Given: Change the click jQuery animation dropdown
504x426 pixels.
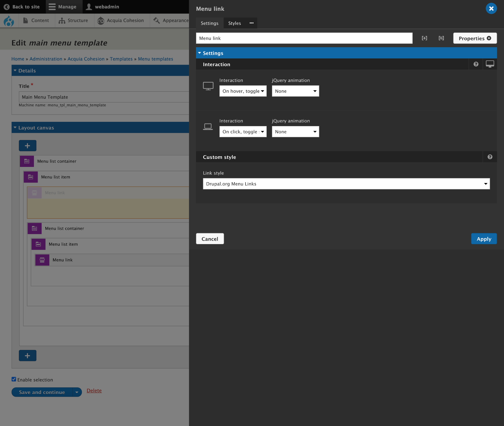Looking at the screenshot, I should pyautogui.click(x=295, y=131).
